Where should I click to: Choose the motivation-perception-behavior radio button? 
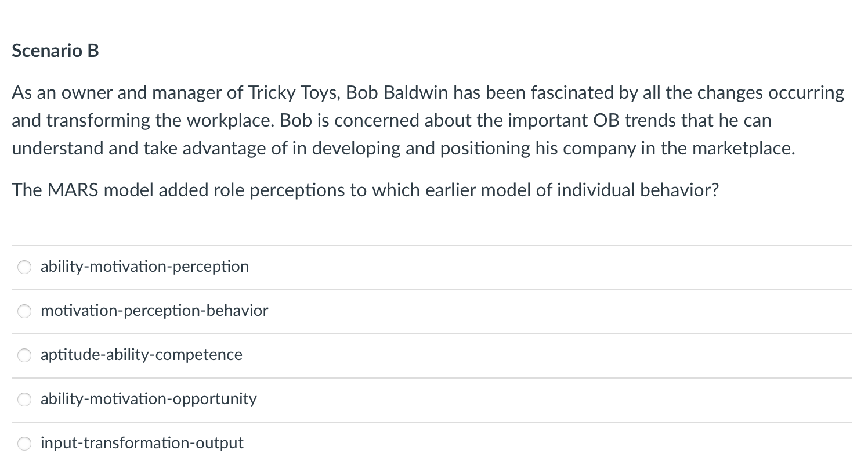point(24,311)
